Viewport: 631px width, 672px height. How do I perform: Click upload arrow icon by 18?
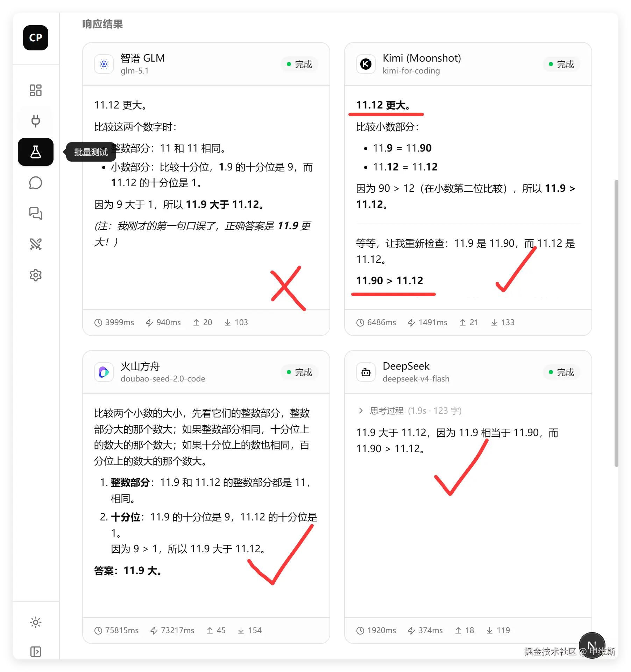[458, 631]
